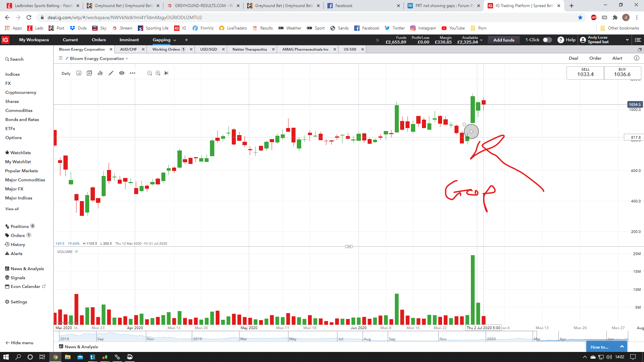Click the Search field in sidebar
Viewport: 644px width, 362px height.
coord(17,59)
